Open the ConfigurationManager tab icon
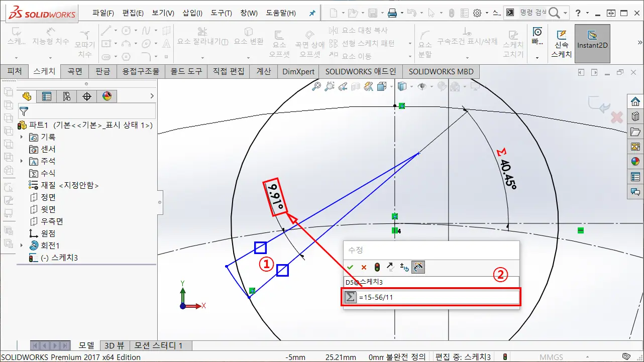The height and width of the screenshot is (362, 644). click(67, 96)
